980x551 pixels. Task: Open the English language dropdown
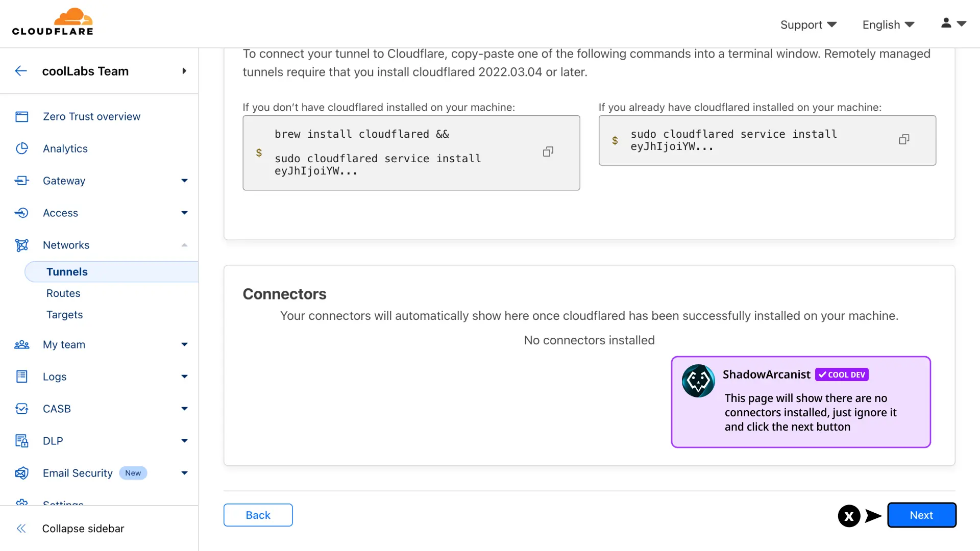point(888,24)
